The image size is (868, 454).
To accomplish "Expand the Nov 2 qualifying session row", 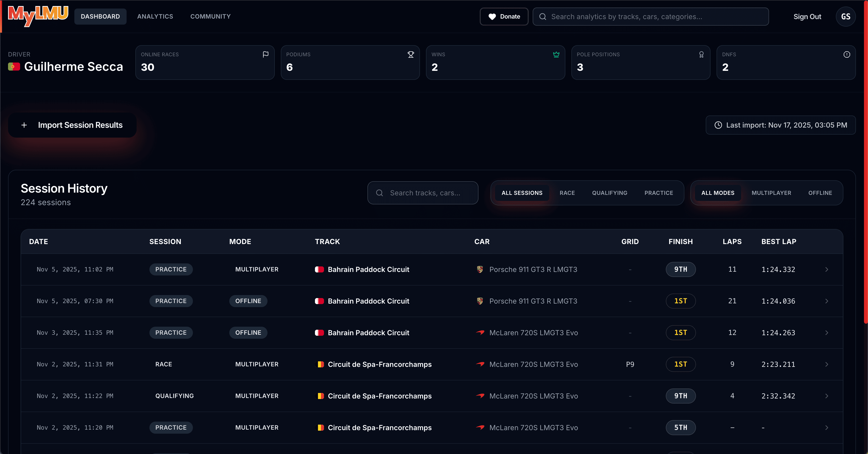I will 827,396.
